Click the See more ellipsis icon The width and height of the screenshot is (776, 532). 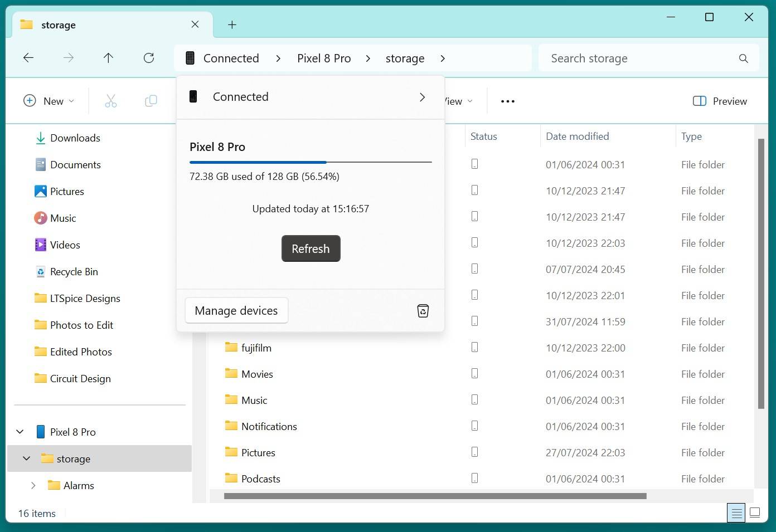(507, 101)
